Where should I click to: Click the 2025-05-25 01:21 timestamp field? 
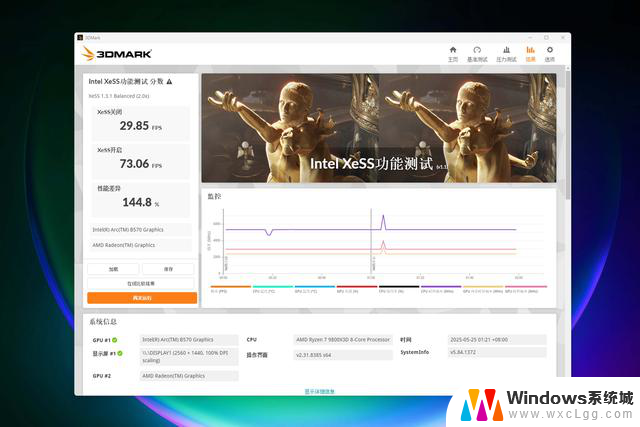point(497,340)
